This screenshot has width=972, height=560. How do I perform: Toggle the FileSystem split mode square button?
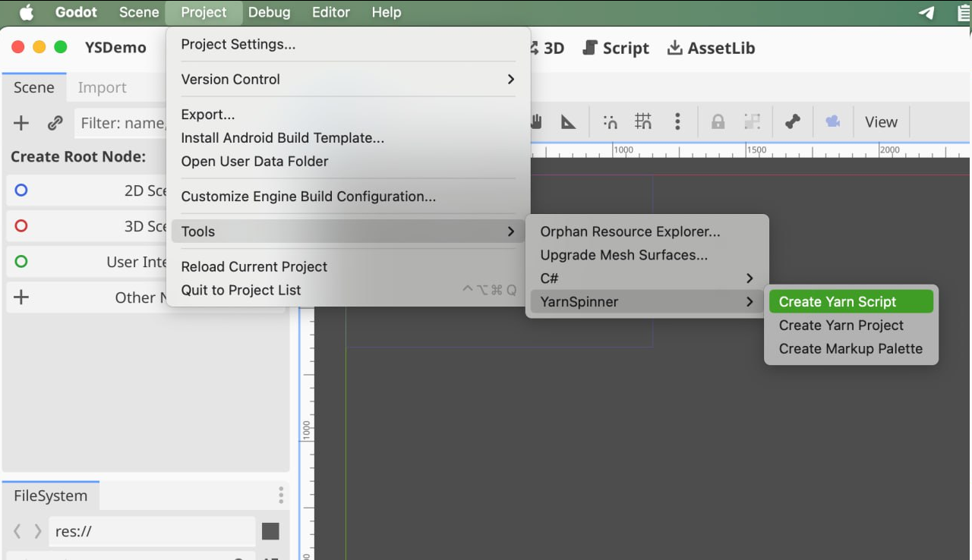point(270,531)
